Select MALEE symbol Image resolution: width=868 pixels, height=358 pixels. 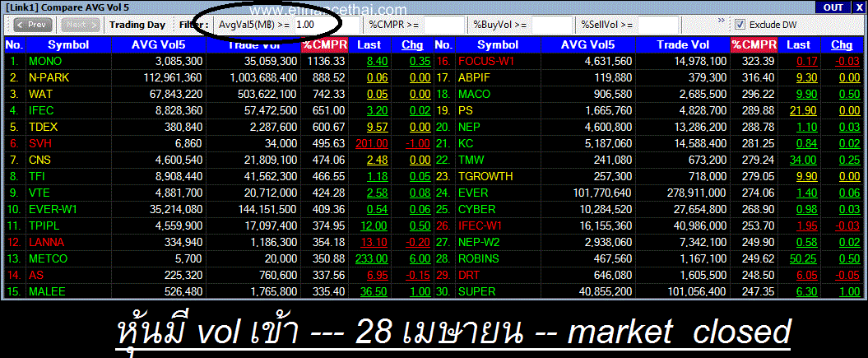[47, 291]
